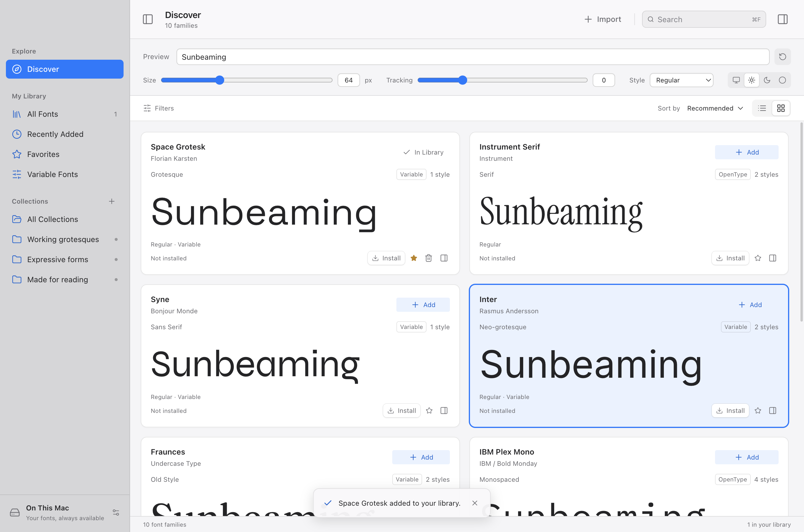804x532 pixels.
Task: Open the Working grotesques collection
Action: pyautogui.click(x=64, y=239)
